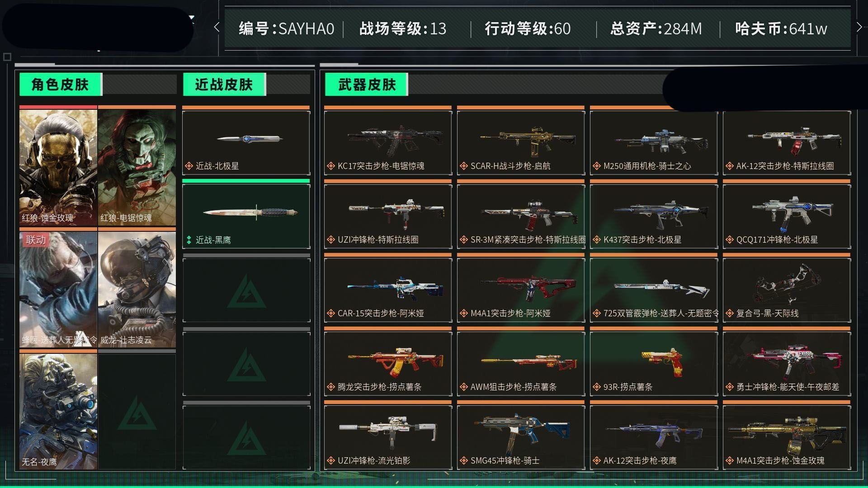Click the left arrow beside 编号
Screen dimensions: 868x488
pyautogui.click(x=217, y=28)
